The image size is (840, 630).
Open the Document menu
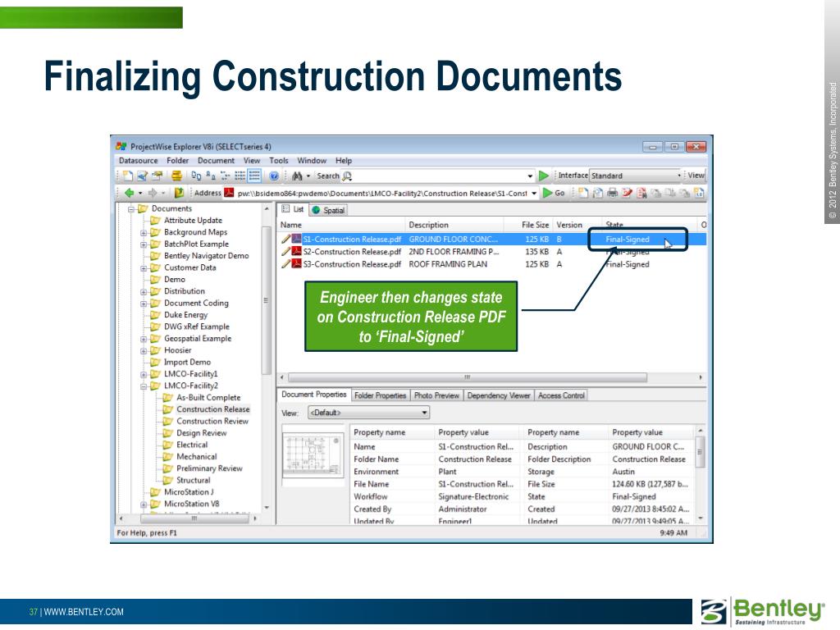click(216, 161)
